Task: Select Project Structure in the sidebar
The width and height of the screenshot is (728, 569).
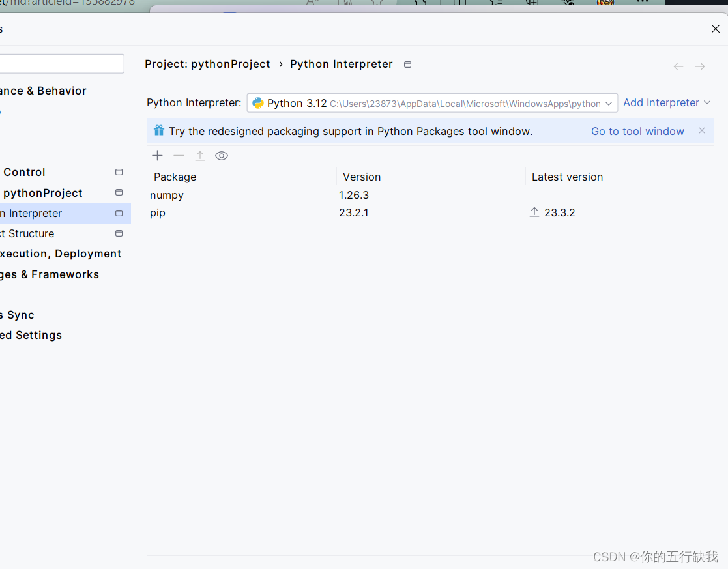Action: (27, 233)
